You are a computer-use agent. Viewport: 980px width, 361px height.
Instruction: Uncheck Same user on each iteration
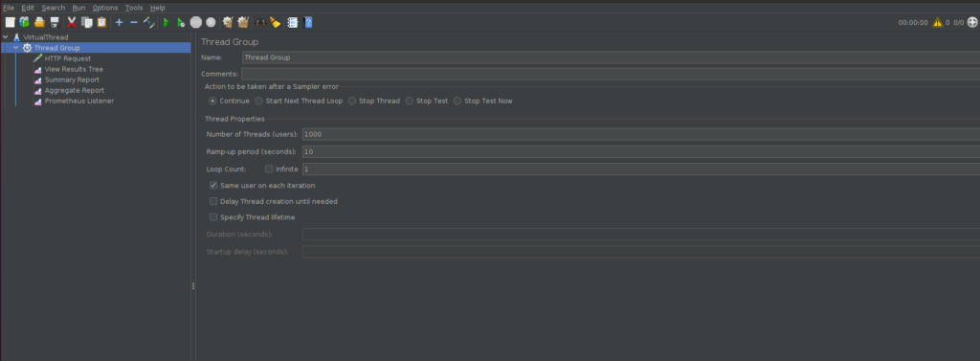point(213,185)
